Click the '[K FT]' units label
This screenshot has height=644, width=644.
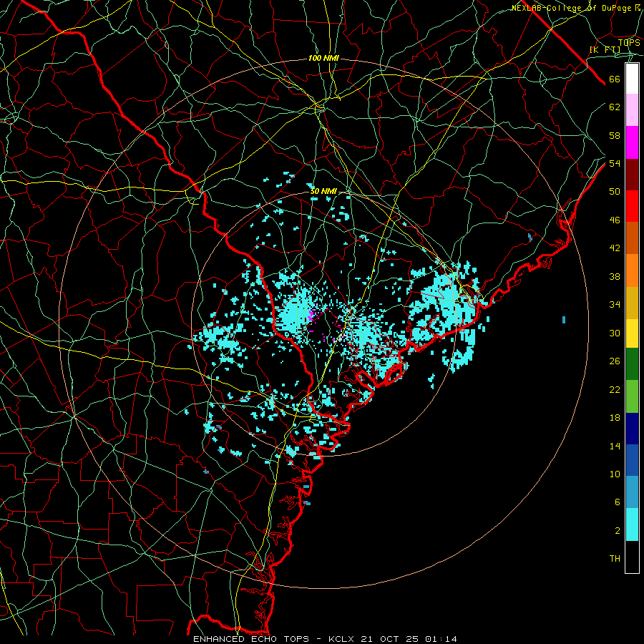(605, 50)
